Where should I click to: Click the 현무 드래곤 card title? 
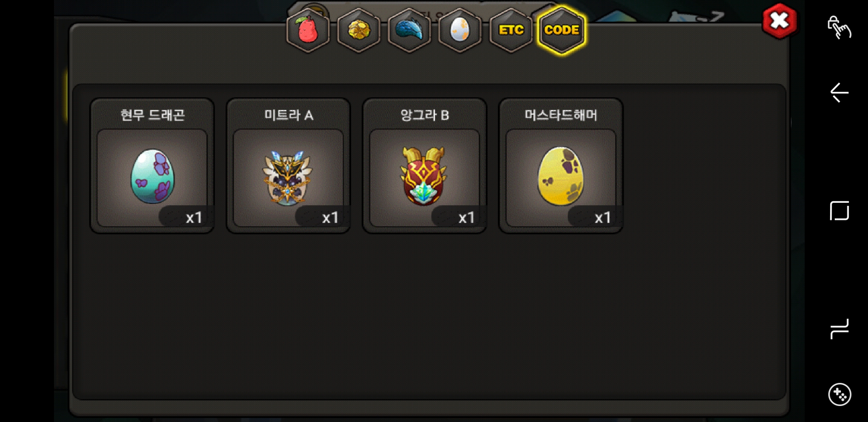[152, 115]
